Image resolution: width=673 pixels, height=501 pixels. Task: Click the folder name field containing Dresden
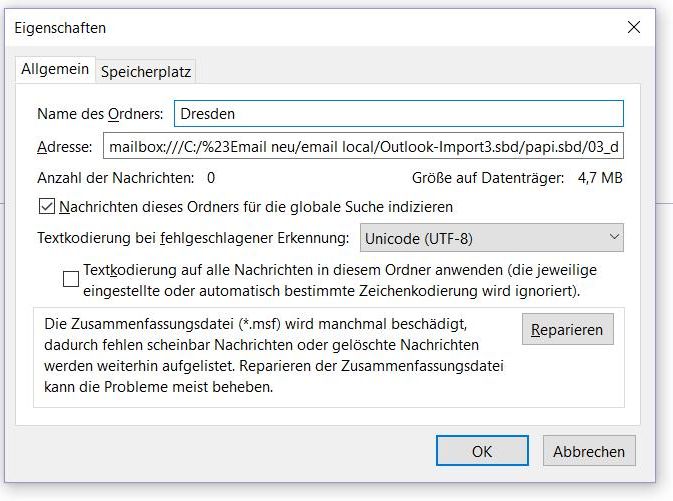[x=398, y=114]
